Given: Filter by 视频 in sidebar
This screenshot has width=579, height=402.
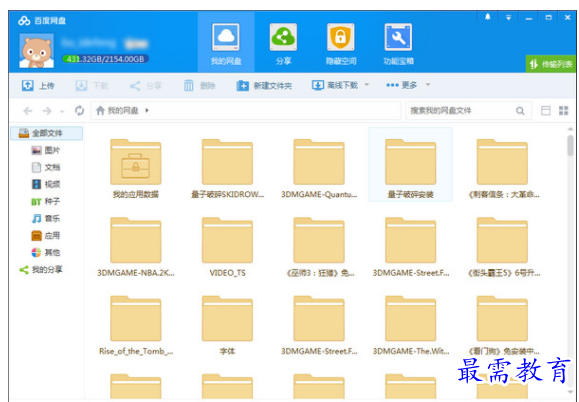Looking at the screenshot, I should (46, 184).
